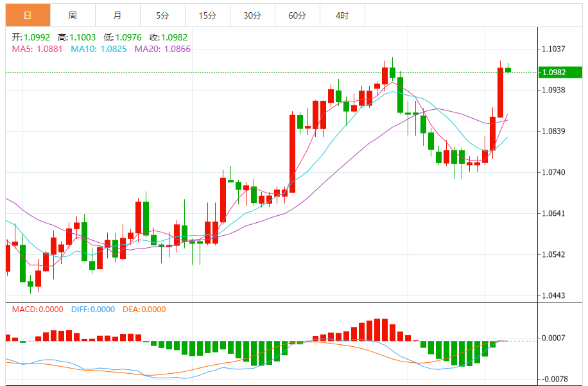Viewport: 588px width, 386px height.
Task: Click the 1.0938 price axis label
Action: (x=553, y=90)
